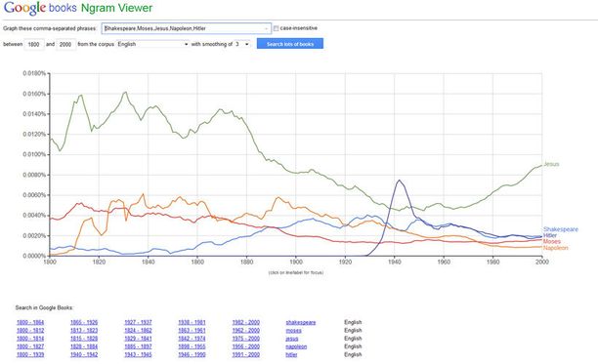Open the shakespeare Google Books link
This screenshot has width=598, height=364.
pyautogui.click(x=301, y=322)
